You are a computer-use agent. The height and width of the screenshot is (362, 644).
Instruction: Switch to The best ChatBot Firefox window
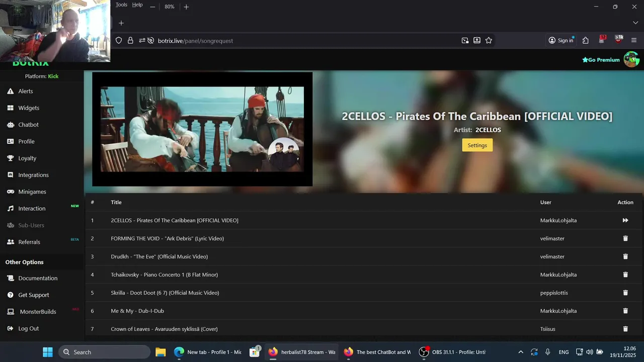pos(377,352)
